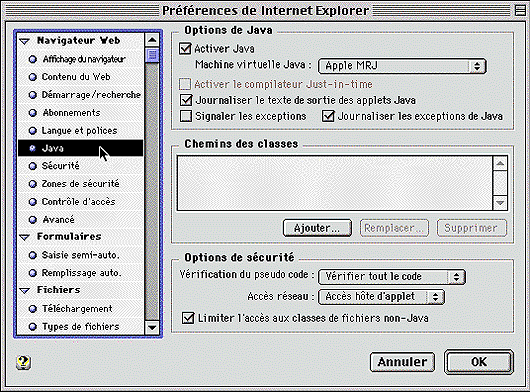This screenshot has height=392, width=530.
Task: Open the help question mark icon
Action: (23, 363)
